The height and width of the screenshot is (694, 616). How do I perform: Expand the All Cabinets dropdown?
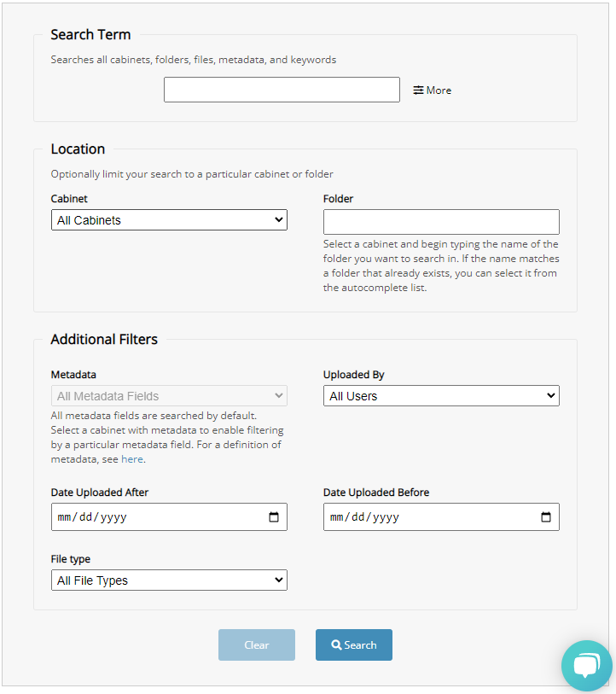click(169, 220)
